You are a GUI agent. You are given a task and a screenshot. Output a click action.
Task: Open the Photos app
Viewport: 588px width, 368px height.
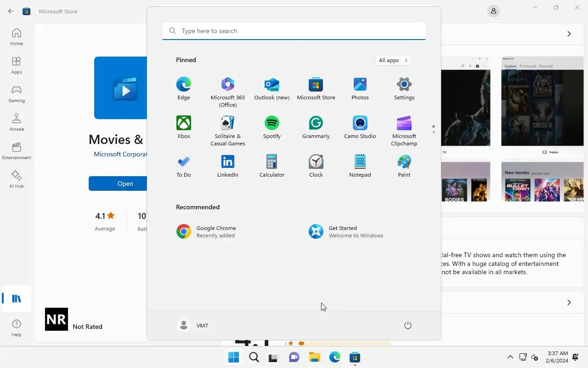pos(360,88)
